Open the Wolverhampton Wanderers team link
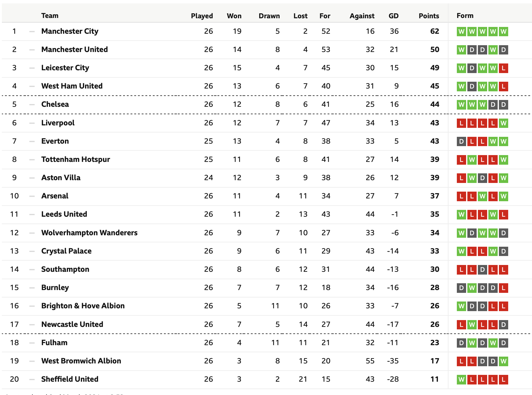 (89, 233)
